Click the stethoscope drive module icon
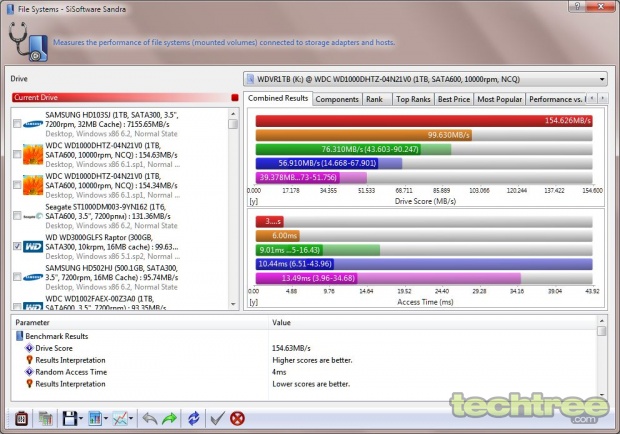The image size is (620, 434). point(28,42)
